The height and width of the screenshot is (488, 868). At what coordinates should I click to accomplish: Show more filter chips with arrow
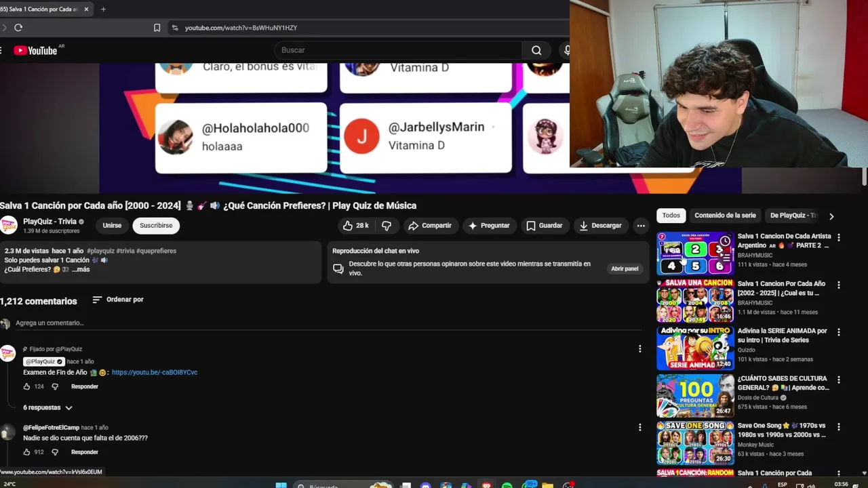(x=831, y=216)
